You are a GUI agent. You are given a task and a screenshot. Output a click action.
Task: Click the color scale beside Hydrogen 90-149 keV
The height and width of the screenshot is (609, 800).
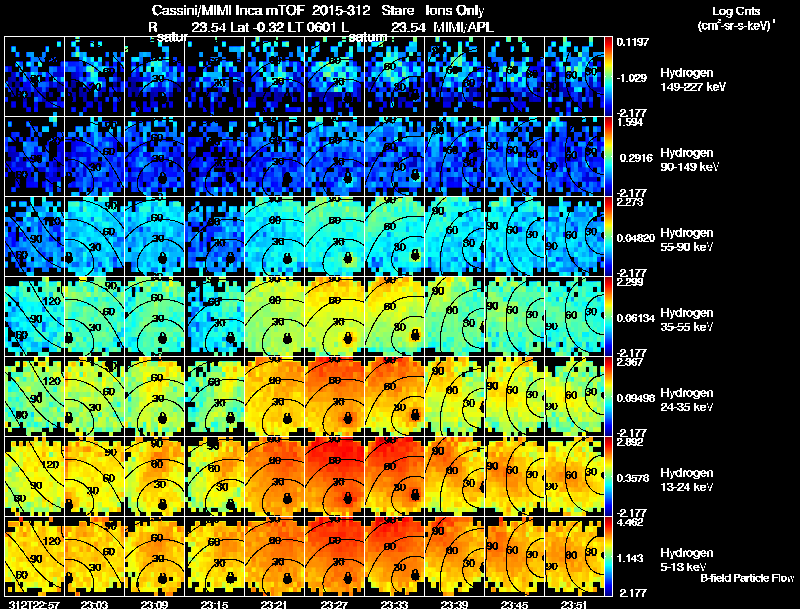point(608,157)
